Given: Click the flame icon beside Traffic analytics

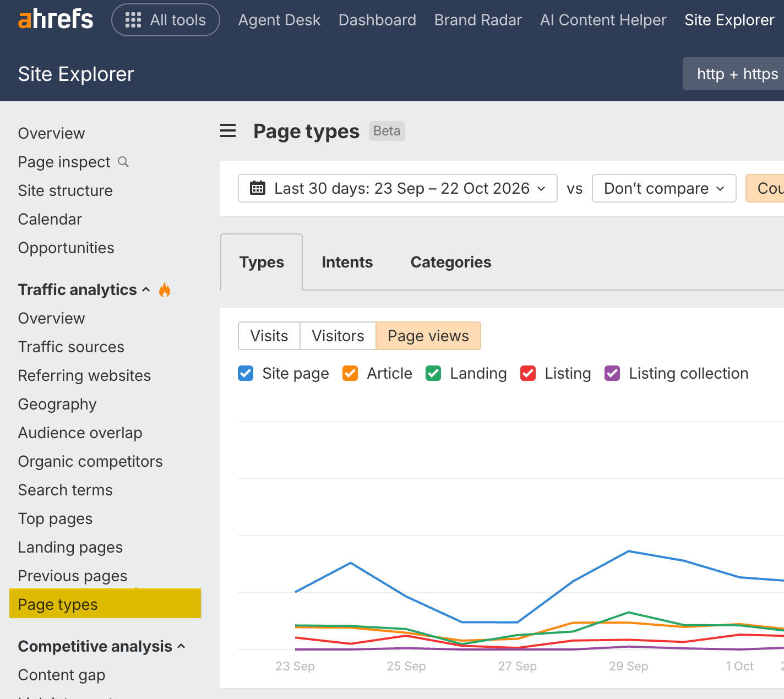Looking at the screenshot, I should point(165,290).
